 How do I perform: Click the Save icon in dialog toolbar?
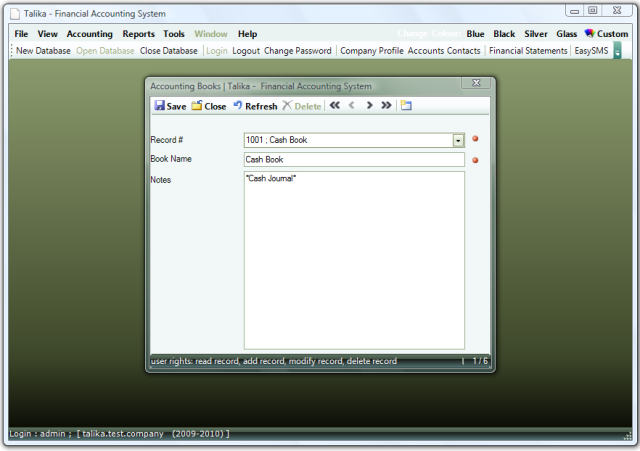tap(160, 106)
